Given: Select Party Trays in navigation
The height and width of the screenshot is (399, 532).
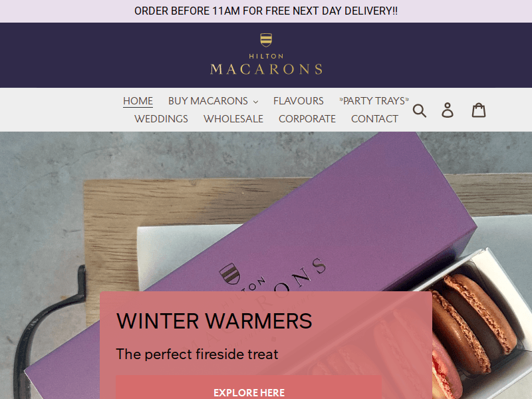Looking at the screenshot, I should [374, 101].
